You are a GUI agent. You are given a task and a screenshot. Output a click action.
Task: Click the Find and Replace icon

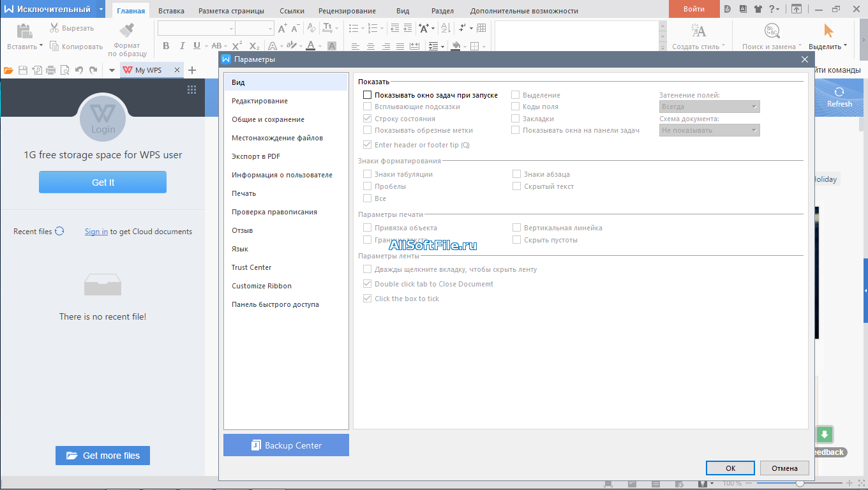[772, 31]
